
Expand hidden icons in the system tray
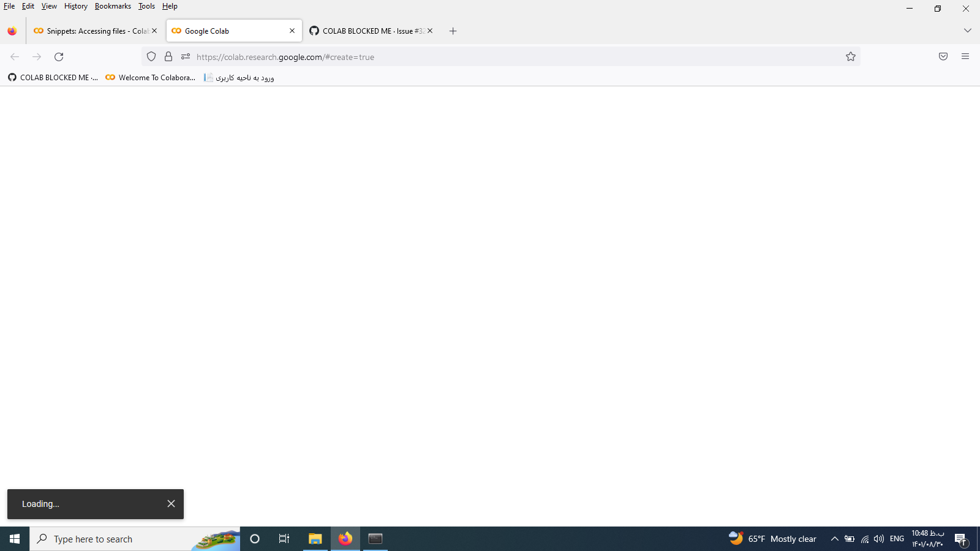click(x=835, y=539)
